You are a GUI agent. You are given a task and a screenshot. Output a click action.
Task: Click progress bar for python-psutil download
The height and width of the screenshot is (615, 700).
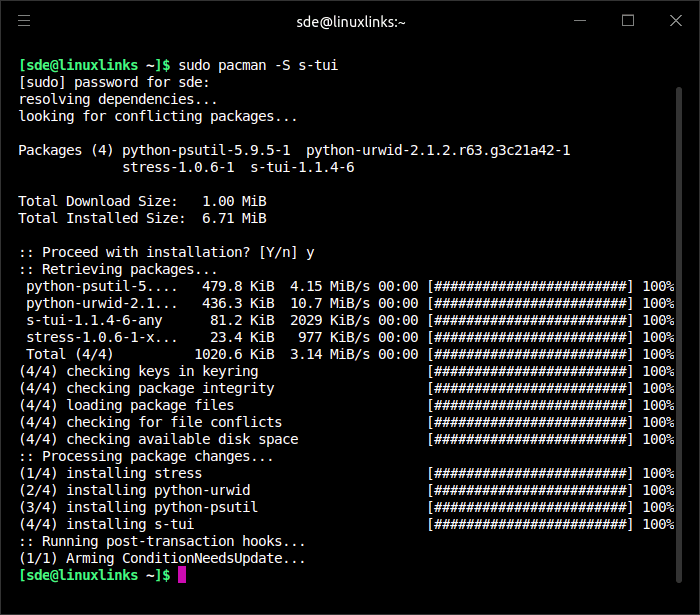pos(530,286)
